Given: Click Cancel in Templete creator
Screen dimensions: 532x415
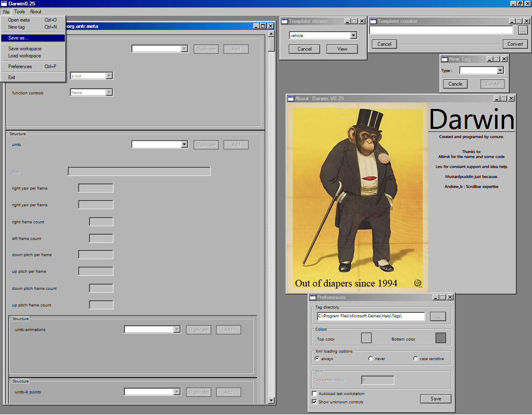Looking at the screenshot, I should 384,44.
